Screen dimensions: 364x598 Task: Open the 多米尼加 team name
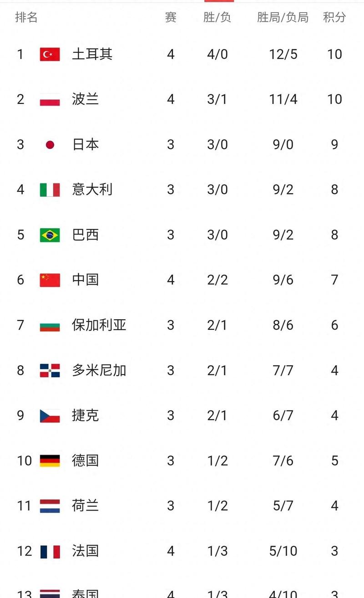click(x=99, y=370)
